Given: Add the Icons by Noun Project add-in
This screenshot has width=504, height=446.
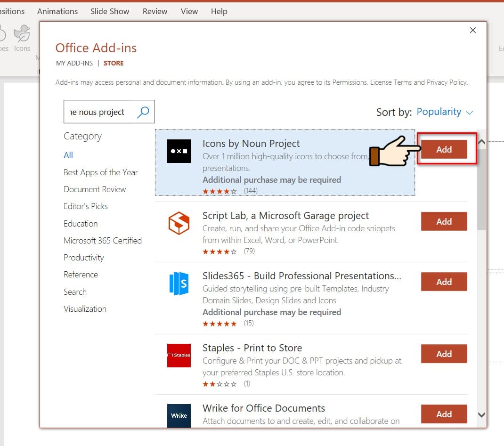Looking at the screenshot, I should (x=444, y=149).
